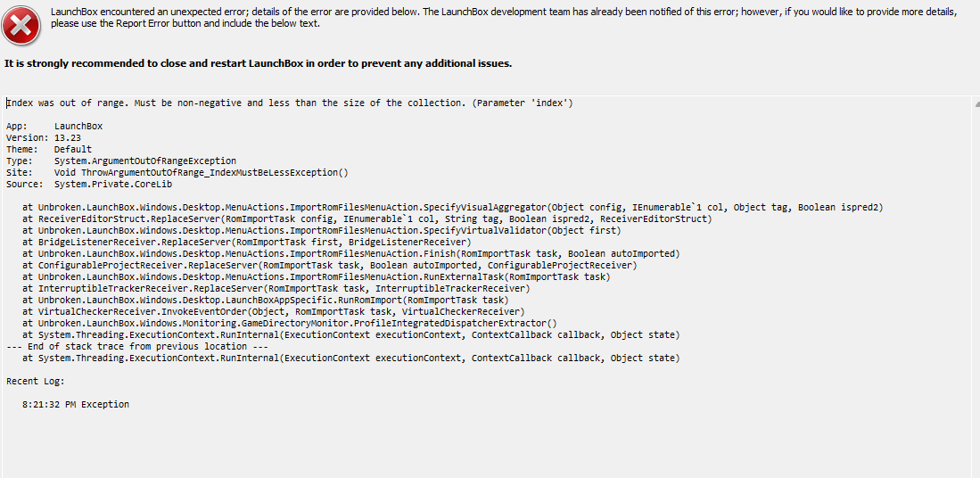Image resolution: width=980 pixels, height=478 pixels.
Task: Click the '8:21:32 PM Exception' log entry
Action: 76,404
